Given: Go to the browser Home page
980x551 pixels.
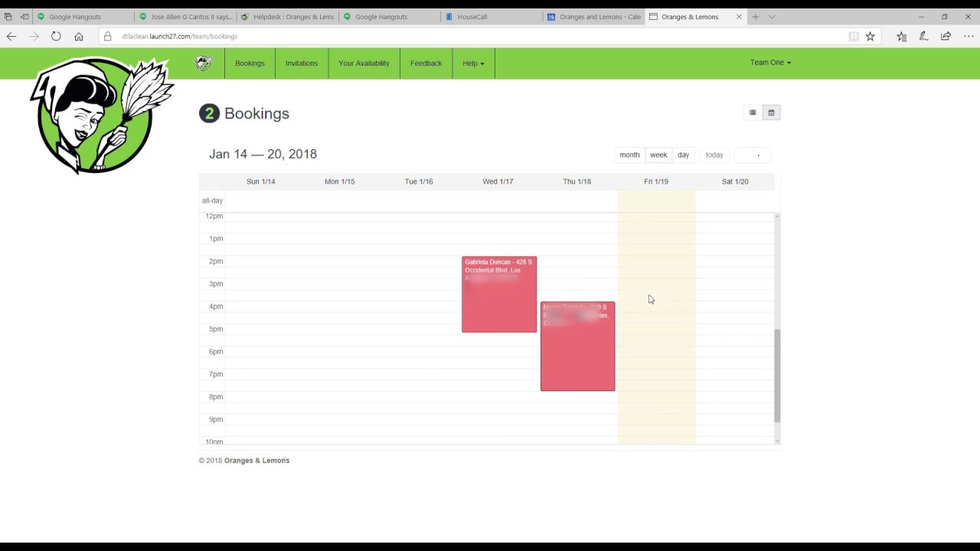Looking at the screenshot, I should (x=79, y=36).
